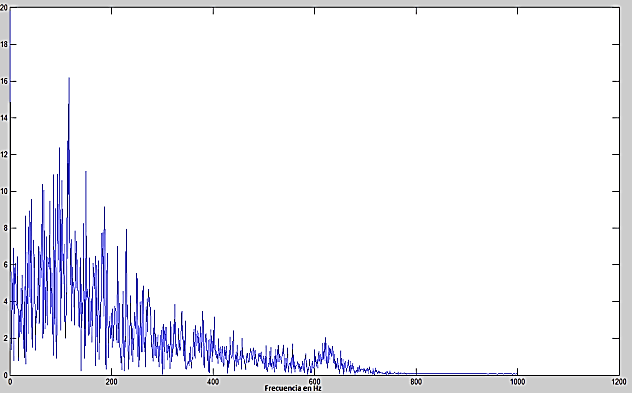Screen dimensions: 632x393
Task: Click the x-axis tick label 200
Action: tap(112, 382)
